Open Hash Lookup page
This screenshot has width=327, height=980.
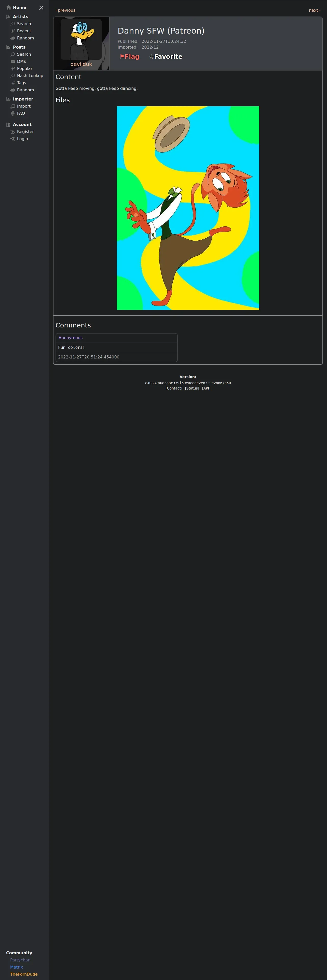click(x=30, y=76)
